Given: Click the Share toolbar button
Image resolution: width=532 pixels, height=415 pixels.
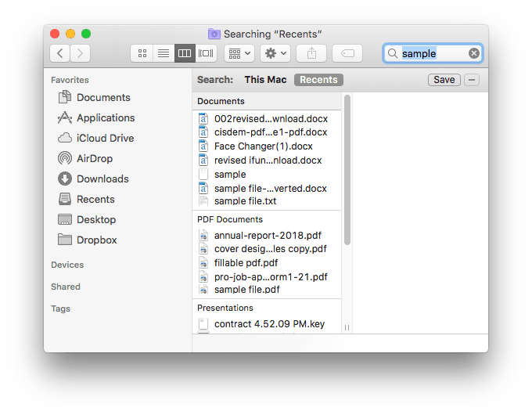Looking at the screenshot, I should tap(311, 53).
